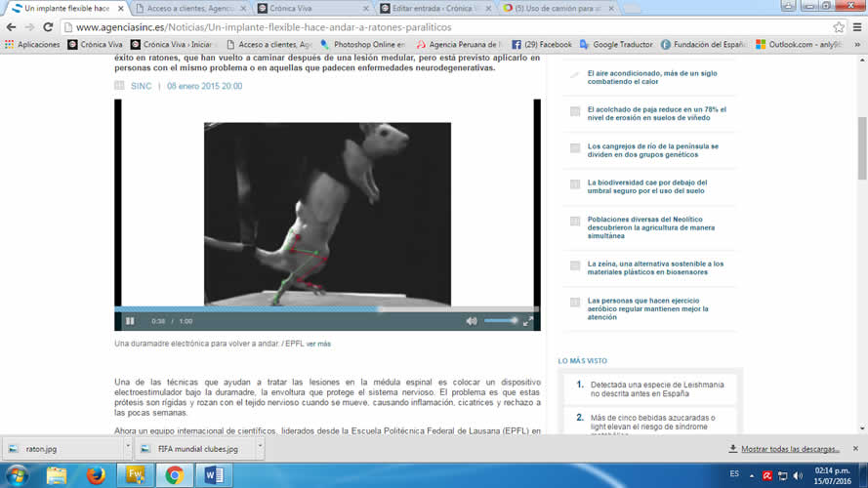Seek on the video progress bar

click(327, 308)
